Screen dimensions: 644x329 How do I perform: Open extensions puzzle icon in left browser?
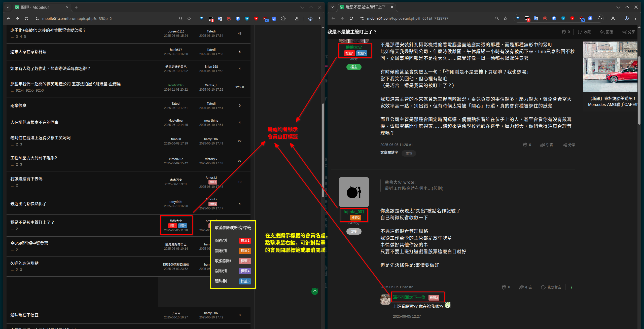coord(283,19)
